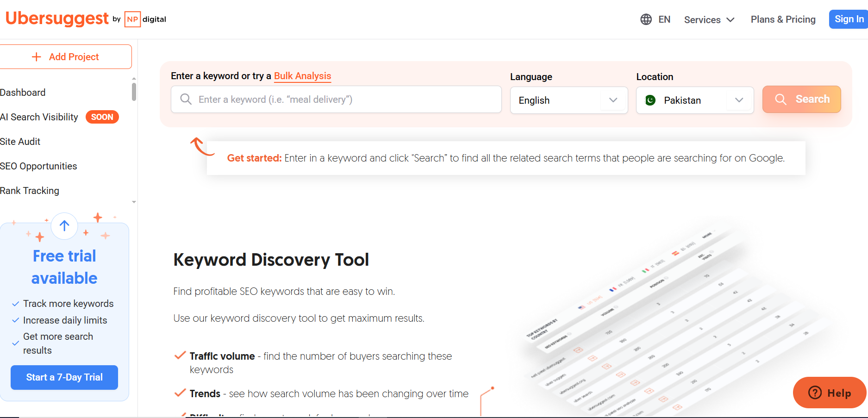Click the sidebar scroll down arrow

coord(134,202)
